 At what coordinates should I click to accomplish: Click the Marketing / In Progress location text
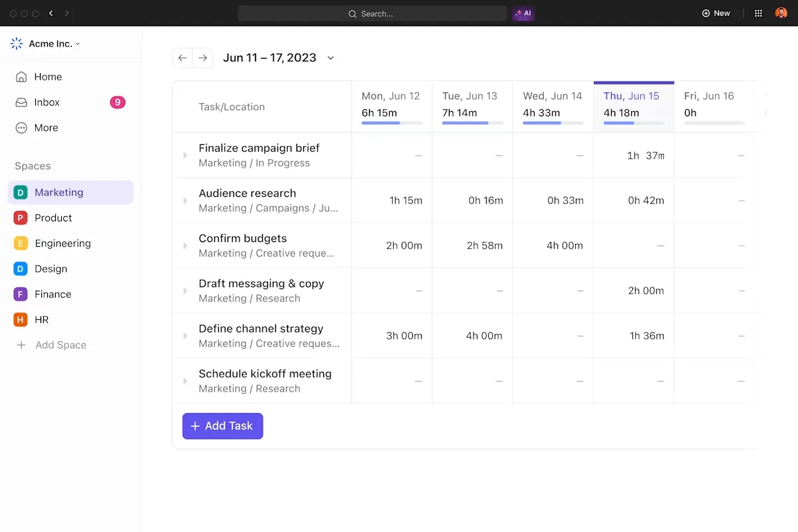[254, 163]
